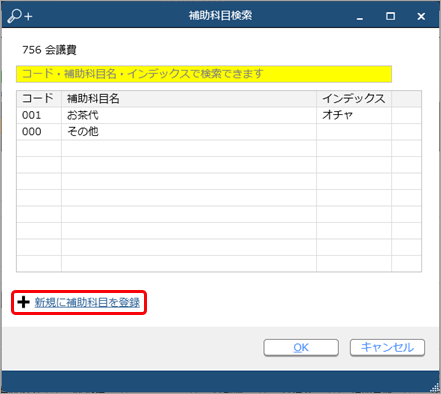Click the resize grip in the dialog corner
The width and height of the screenshot is (441, 394).
point(435,387)
